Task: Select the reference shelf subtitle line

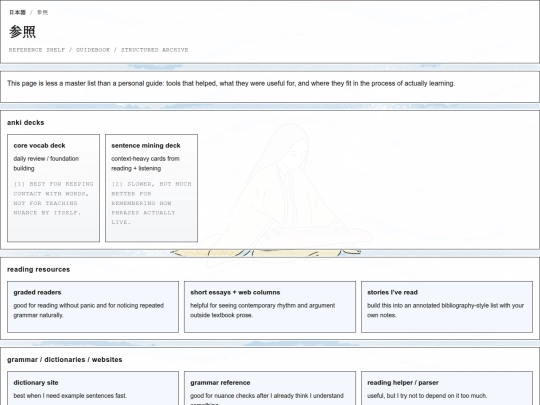Action: coord(98,50)
